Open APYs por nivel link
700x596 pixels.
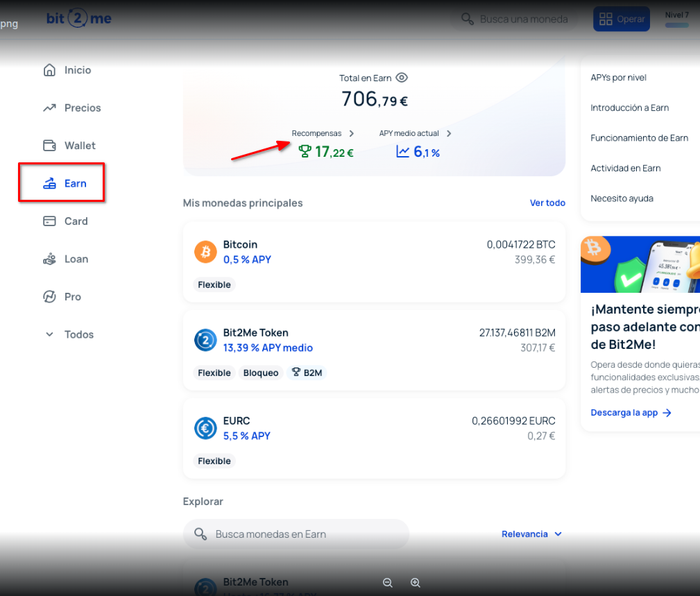[x=618, y=78]
